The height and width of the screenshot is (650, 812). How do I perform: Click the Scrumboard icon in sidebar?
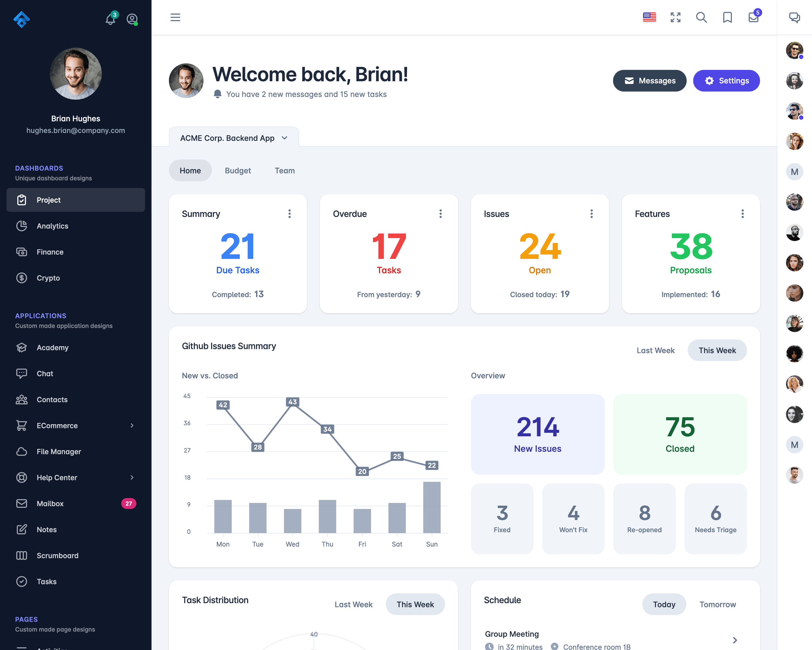coord(22,555)
